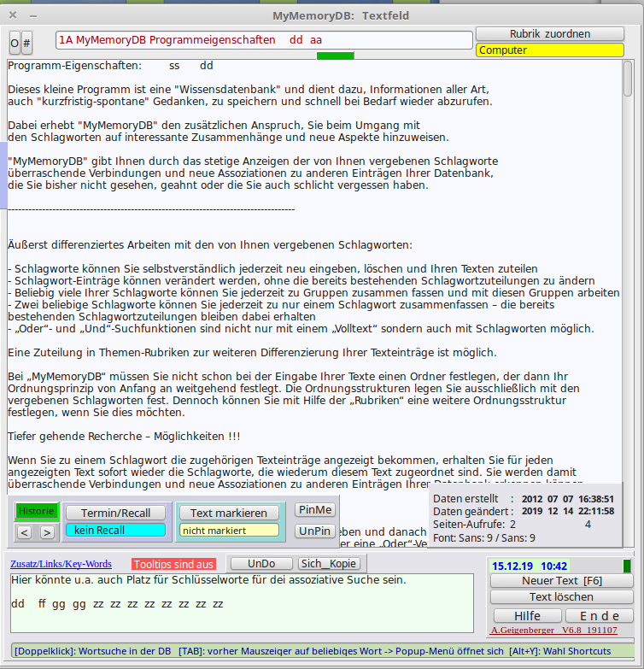
Task: Click the 'A.Geigenberger V6.8 191107' link
Action: (x=554, y=630)
